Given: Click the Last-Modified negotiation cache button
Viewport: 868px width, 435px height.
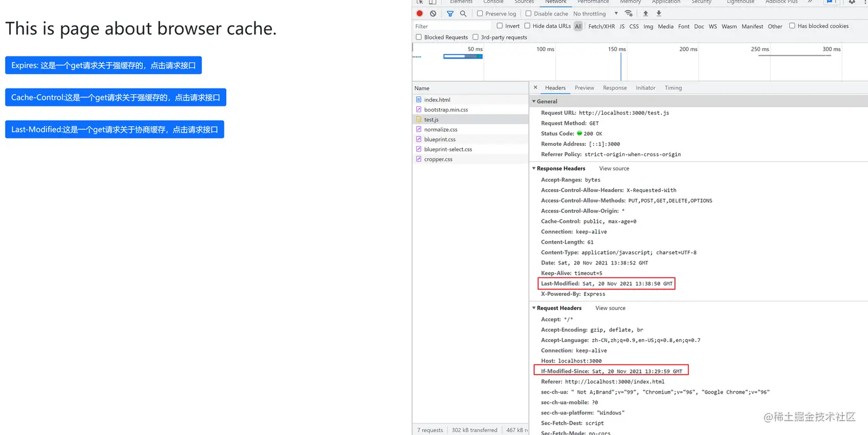Looking at the screenshot, I should 114,129.
